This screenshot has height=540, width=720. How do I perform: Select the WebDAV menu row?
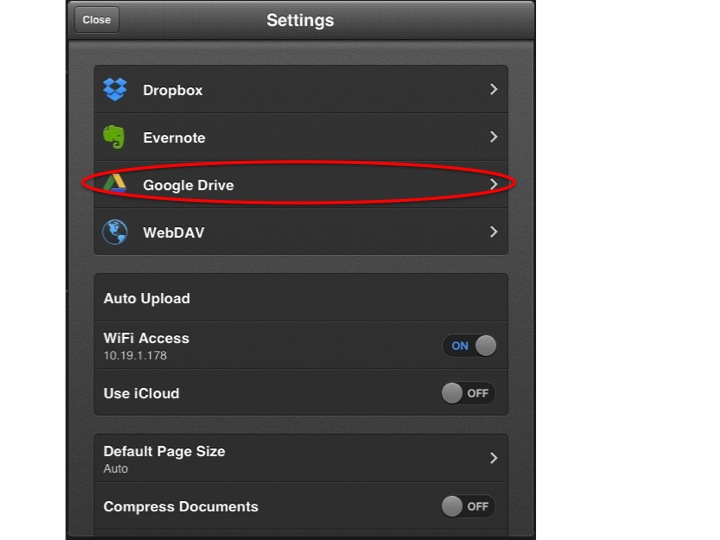[300, 232]
